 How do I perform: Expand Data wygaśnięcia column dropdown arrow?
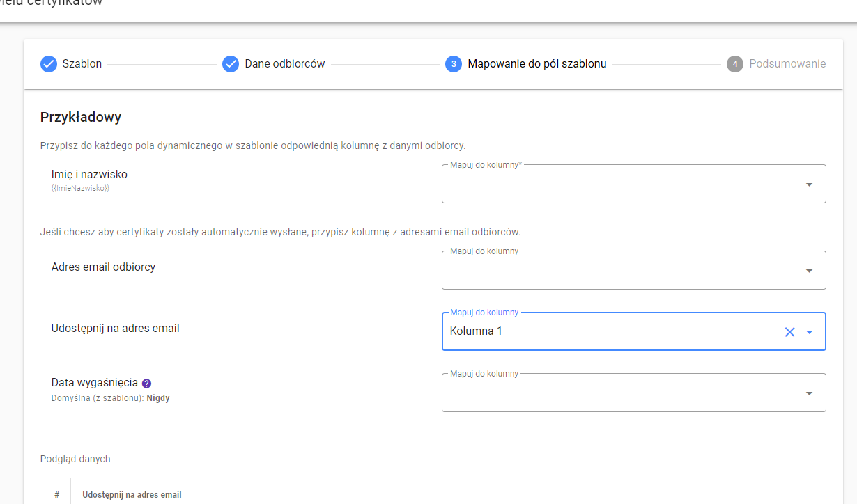pyautogui.click(x=809, y=393)
